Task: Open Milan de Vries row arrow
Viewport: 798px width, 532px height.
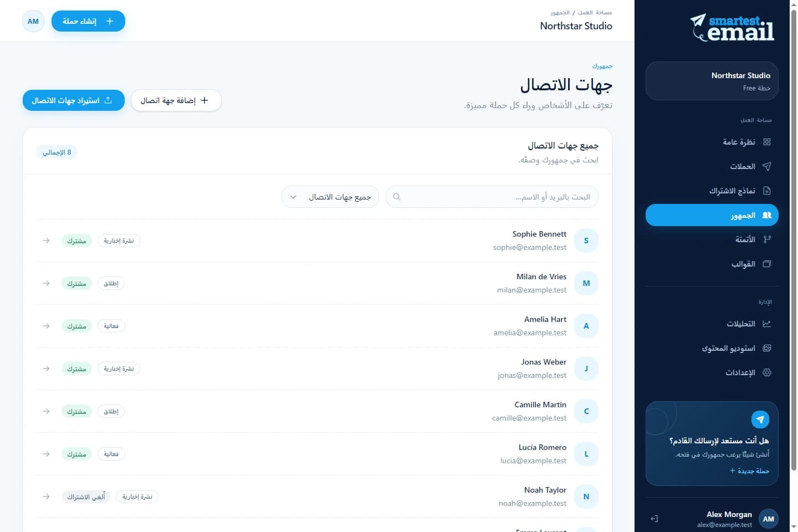Action: pyautogui.click(x=46, y=283)
